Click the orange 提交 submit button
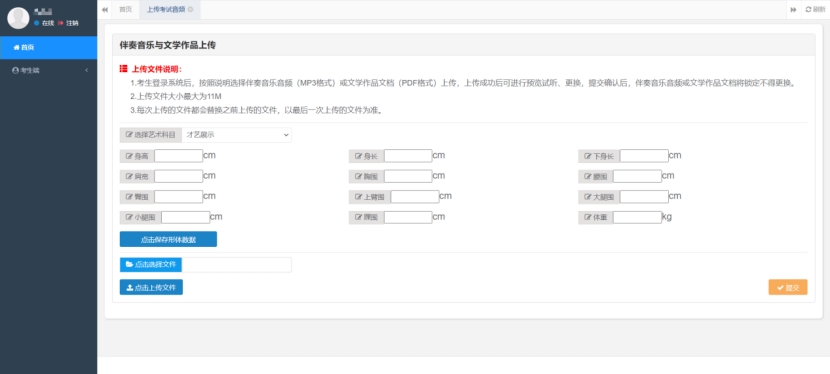 [788, 287]
